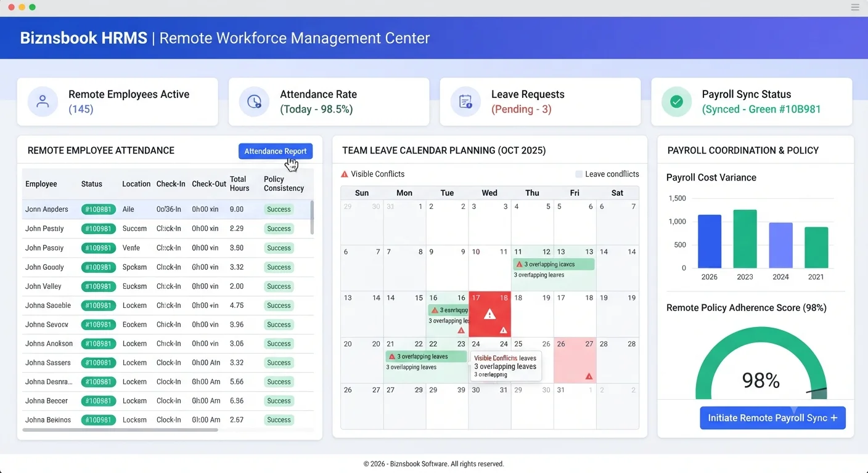Viewport: 868px width, 473px height.
Task: Select employee Johna Sassers
Action: (48, 363)
